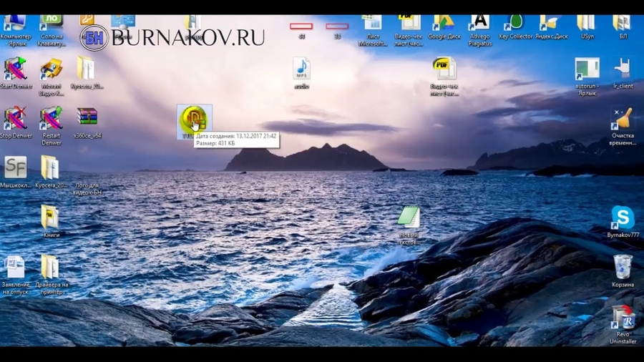This screenshot has height=362, width=644.
Task: Select the Книги folder
Action: (50, 217)
